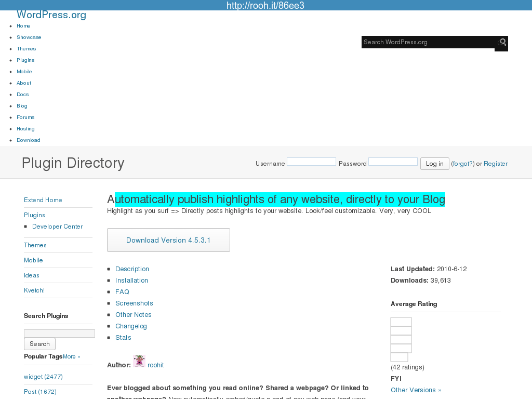Follow the Register link
This screenshot has height=399, width=532.
coord(495,164)
